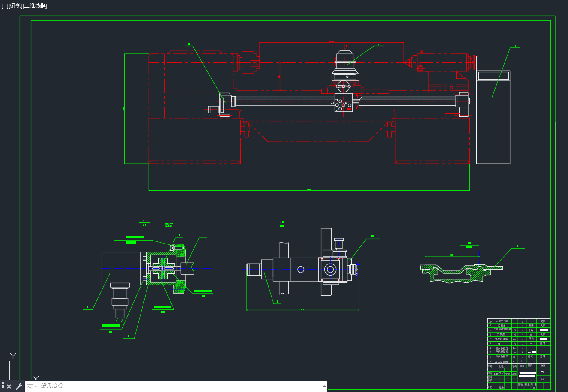Select the 名称 header in title block
This screenshot has height=392, width=568.
[501, 366]
